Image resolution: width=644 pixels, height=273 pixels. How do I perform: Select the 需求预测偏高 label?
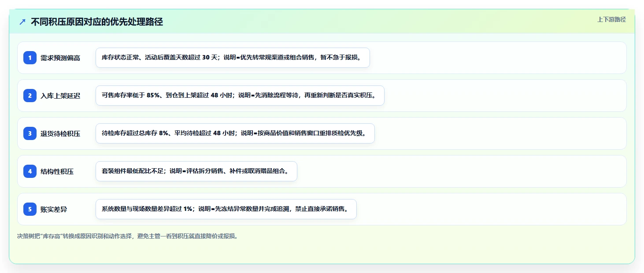click(60, 58)
